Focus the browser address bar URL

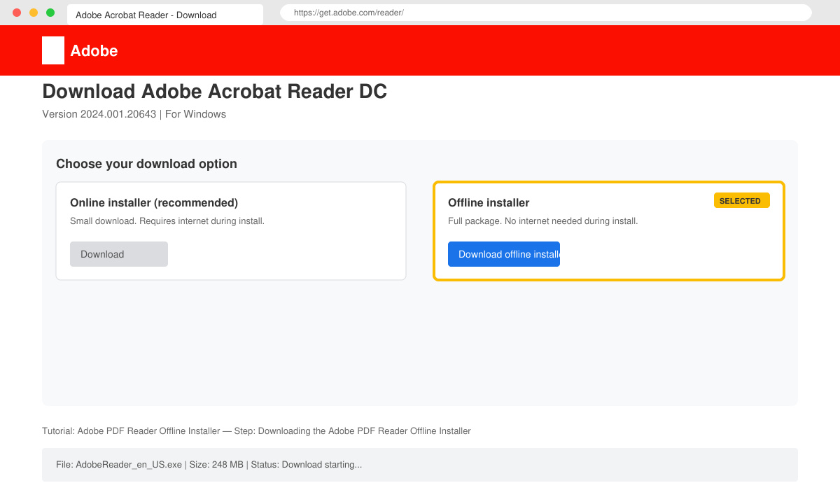tap(546, 13)
